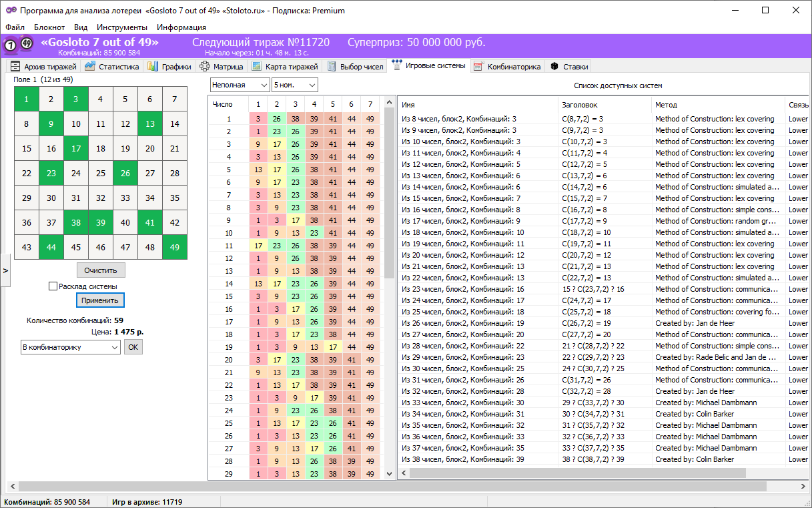The image size is (812, 508).
Task: Click the Выбор чисел tab icon
Action: point(332,67)
